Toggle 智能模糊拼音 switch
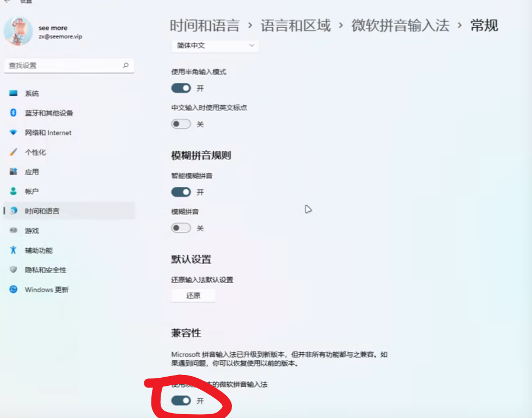 [x=181, y=192]
